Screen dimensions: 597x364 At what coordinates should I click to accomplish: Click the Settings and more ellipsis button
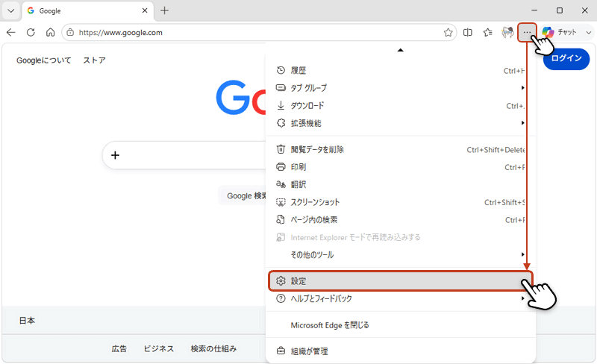(527, 33)
